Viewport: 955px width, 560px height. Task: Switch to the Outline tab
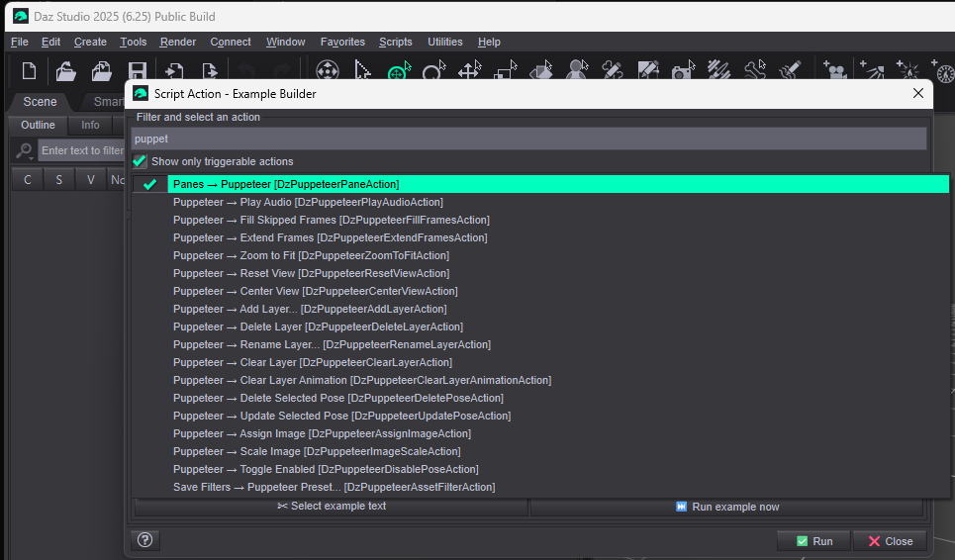38,125
